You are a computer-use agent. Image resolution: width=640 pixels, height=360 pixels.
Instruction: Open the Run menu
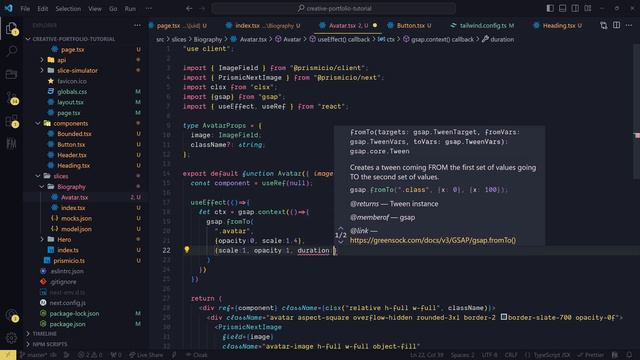pyautogui.click(x=130, y=9)
